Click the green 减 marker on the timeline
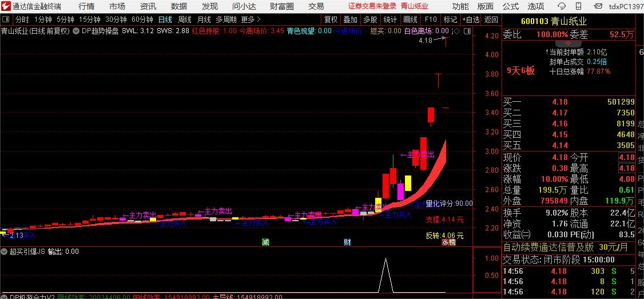 click(x=266, y=242)
